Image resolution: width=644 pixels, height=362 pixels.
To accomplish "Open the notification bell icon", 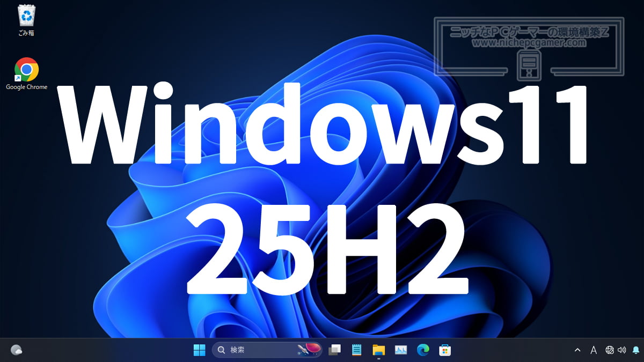I will (x=636, y=350).
